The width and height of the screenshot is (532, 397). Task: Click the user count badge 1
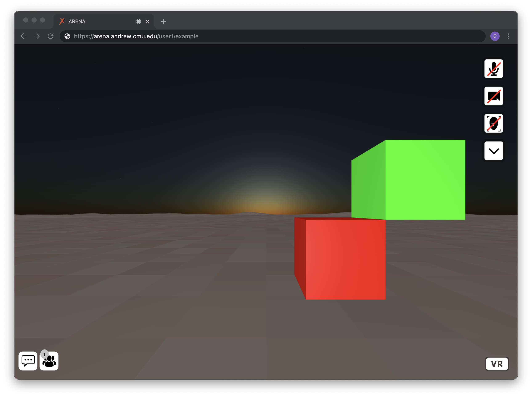pos(44,354)
